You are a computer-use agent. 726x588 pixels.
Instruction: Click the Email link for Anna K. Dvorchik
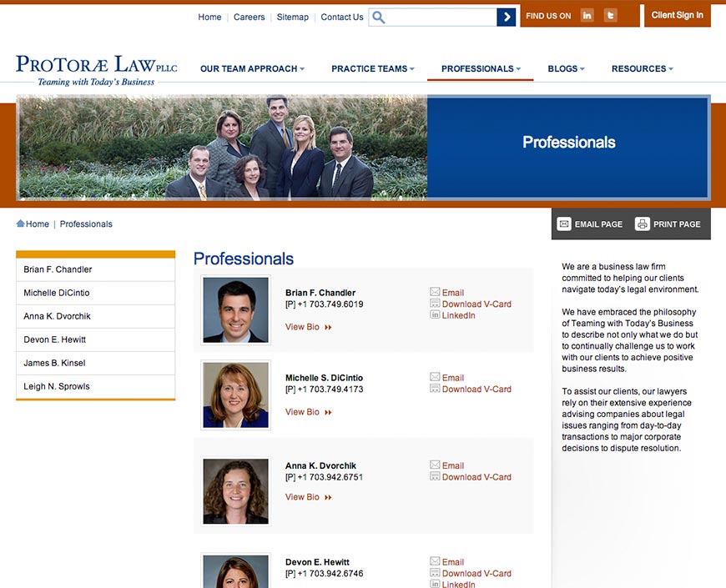coord(453,465)
